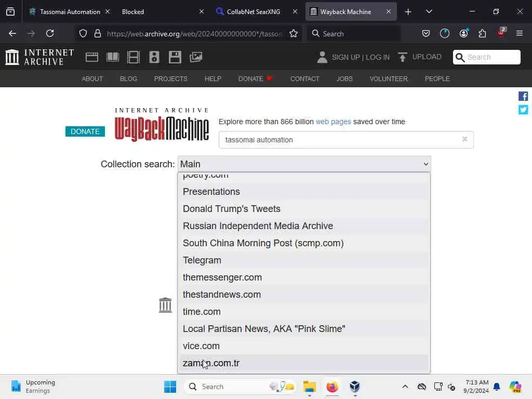Open the Firefox hamburger menu
Screen dimensions: 532x399
(x=519, y=33)
